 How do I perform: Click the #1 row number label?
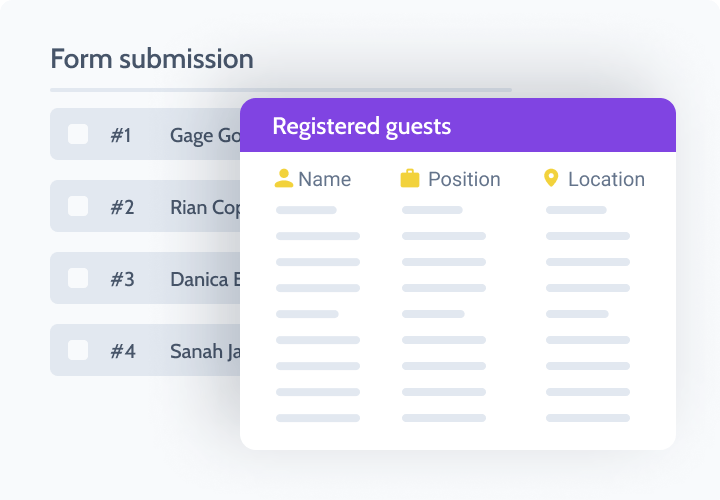click(x=121, y=136)
